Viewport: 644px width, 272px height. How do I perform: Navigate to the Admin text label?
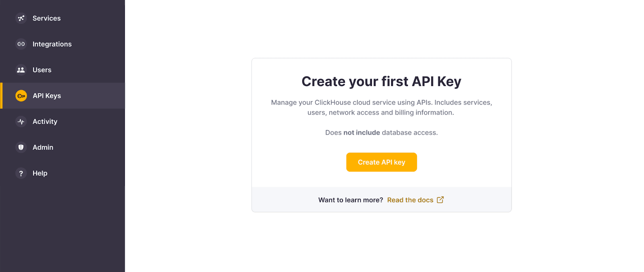(x=43, y=147)
